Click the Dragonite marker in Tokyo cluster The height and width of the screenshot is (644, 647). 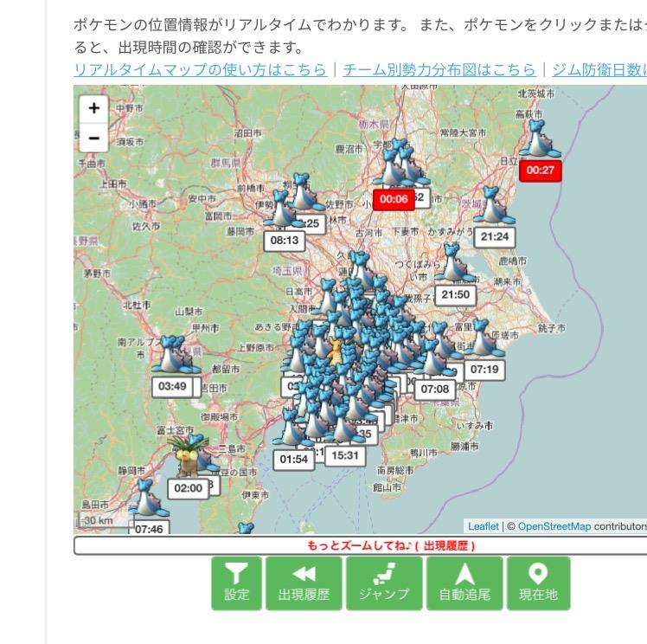pyautogui.click(x=336, y=351)
